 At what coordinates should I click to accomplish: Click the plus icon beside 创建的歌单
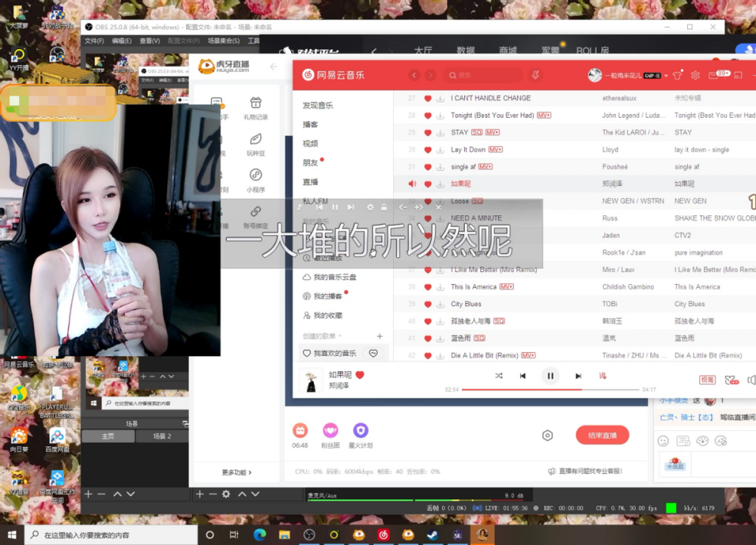pyautogui.click(x=380, y=336)
